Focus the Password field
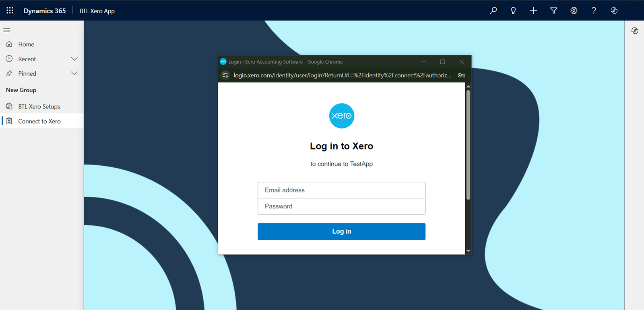The width and height of the screenshot is (644, 310). point(341,206)
